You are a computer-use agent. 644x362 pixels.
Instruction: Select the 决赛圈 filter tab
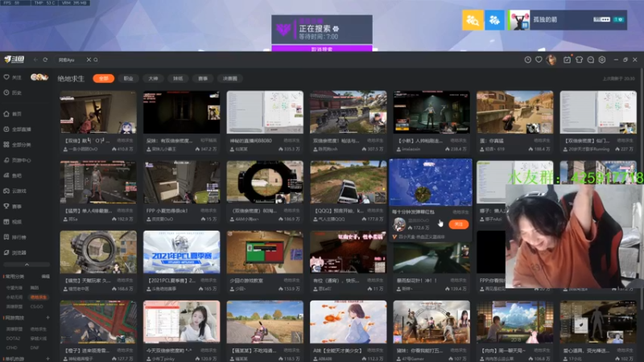tap(230, 78)
